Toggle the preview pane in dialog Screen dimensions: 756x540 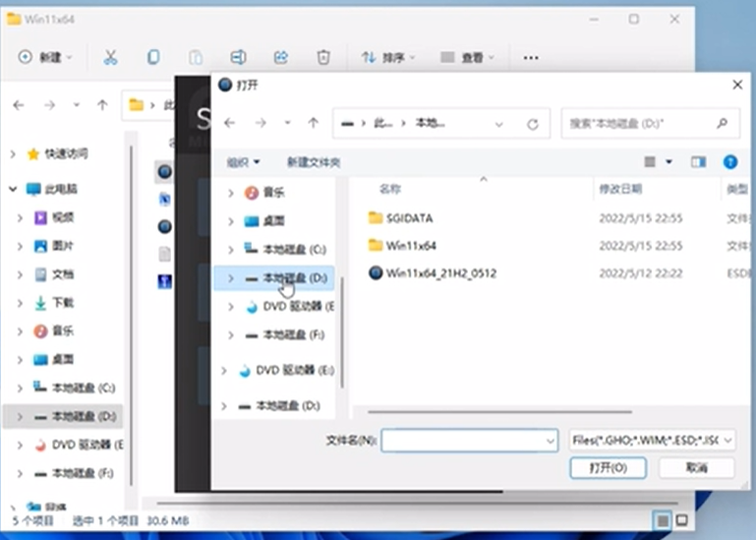(x=698, y=162)
